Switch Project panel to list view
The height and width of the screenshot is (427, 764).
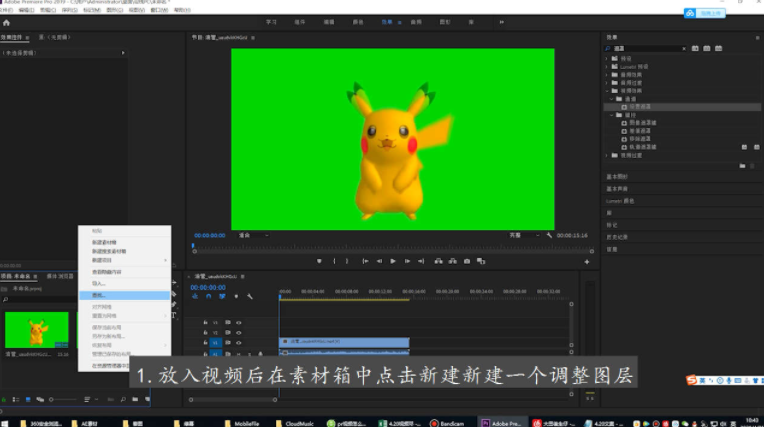tap(16, 400)
